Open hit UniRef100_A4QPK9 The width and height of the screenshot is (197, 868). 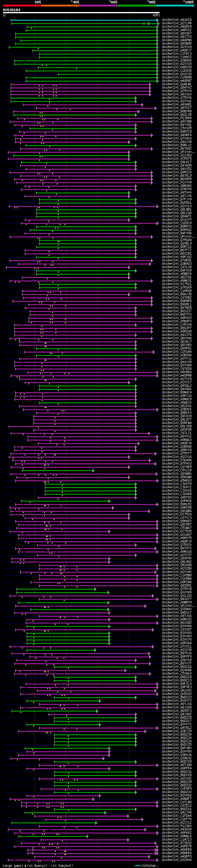[177, 26]
